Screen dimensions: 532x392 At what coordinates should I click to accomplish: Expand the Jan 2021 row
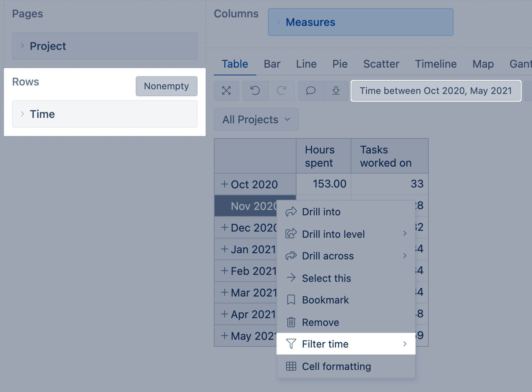click(225, 249)
